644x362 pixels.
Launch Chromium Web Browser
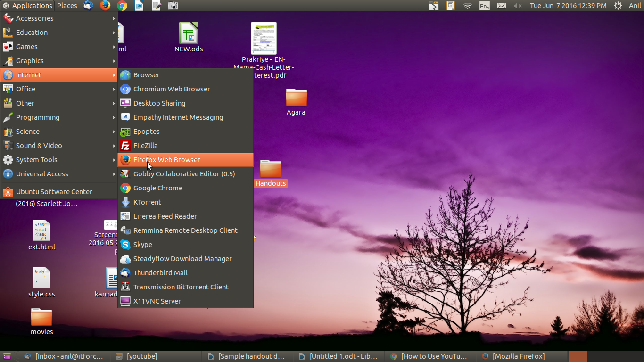coord(185,89)
